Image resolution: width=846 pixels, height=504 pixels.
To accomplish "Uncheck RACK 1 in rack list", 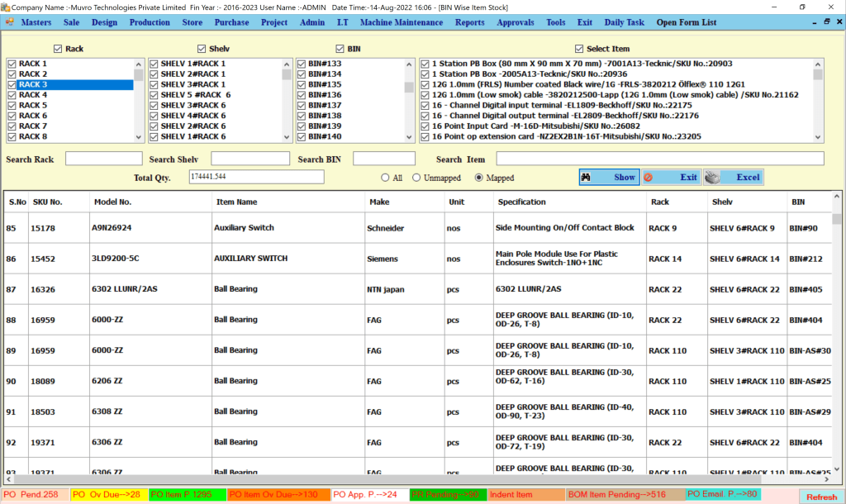I will point(12,64).
